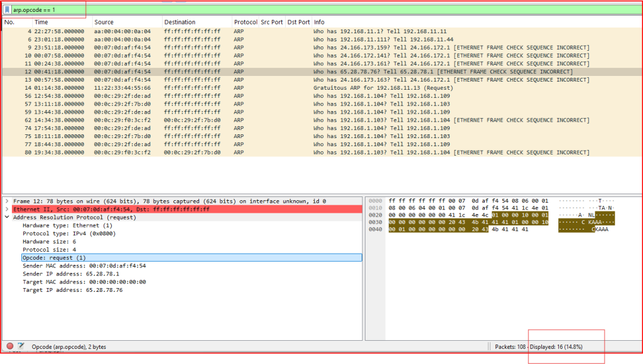The image size is (643, 364).
Task: Select packet 57 at time 13:11:18
Action: [322, 104]
